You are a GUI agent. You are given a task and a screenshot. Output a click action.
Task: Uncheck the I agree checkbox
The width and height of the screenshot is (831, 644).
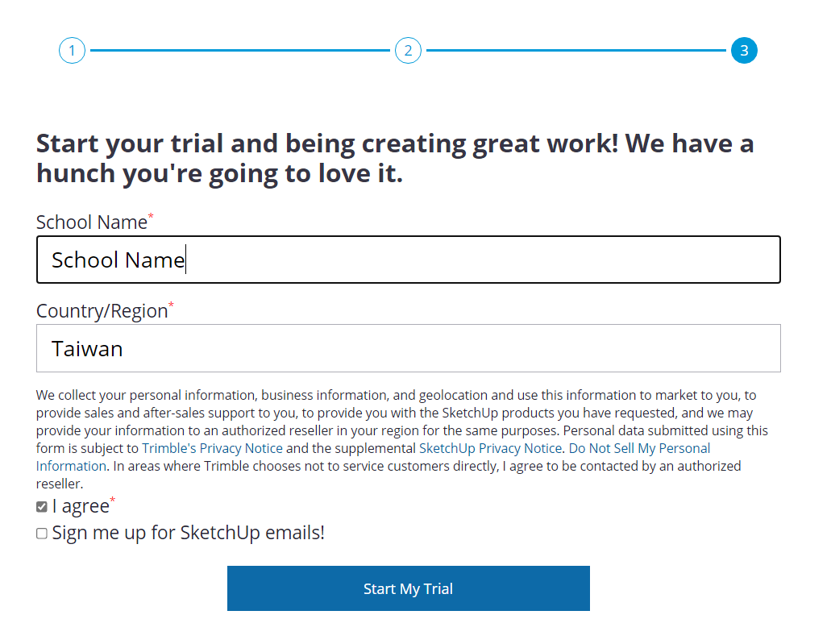(42, 507)
